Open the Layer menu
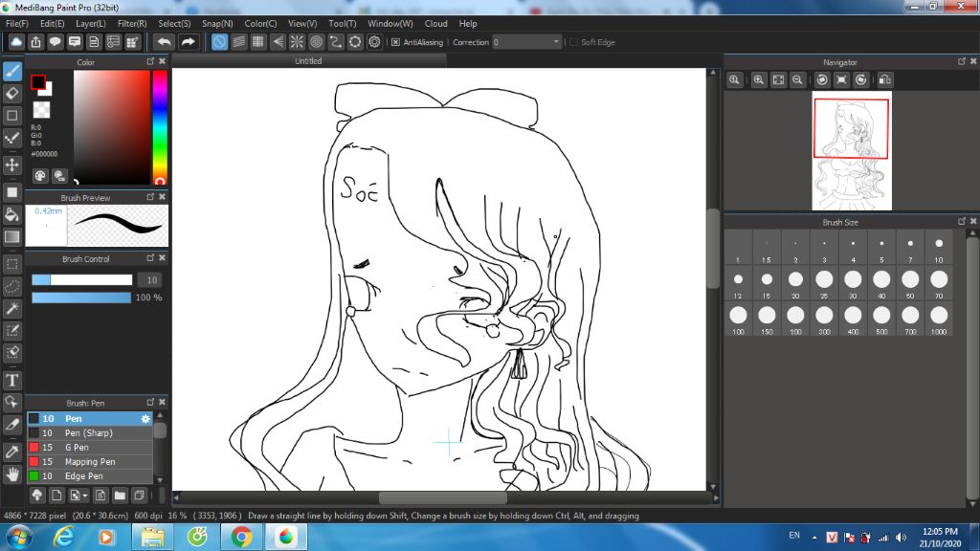 [91, 24]
